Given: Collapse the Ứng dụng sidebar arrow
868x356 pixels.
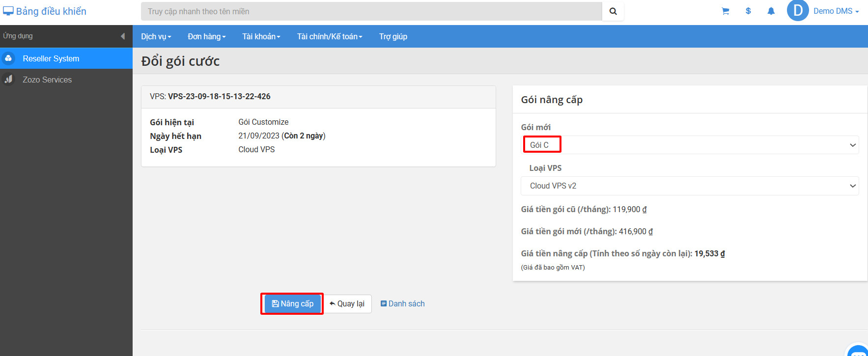Looking at the screenshot, I should point(123,36).
